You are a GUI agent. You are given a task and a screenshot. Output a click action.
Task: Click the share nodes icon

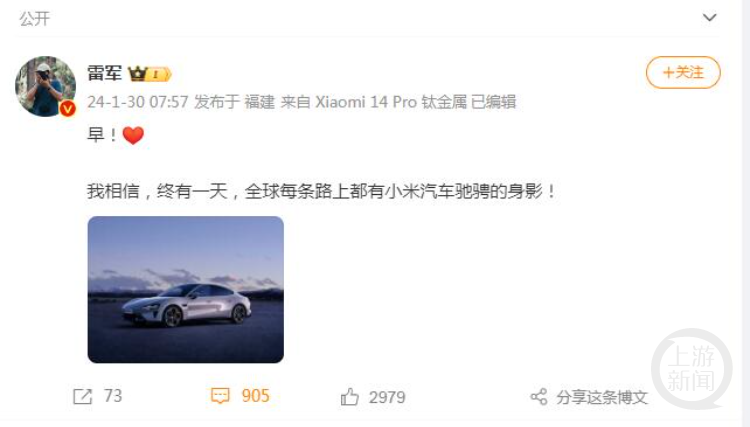[x=539, y=397]
